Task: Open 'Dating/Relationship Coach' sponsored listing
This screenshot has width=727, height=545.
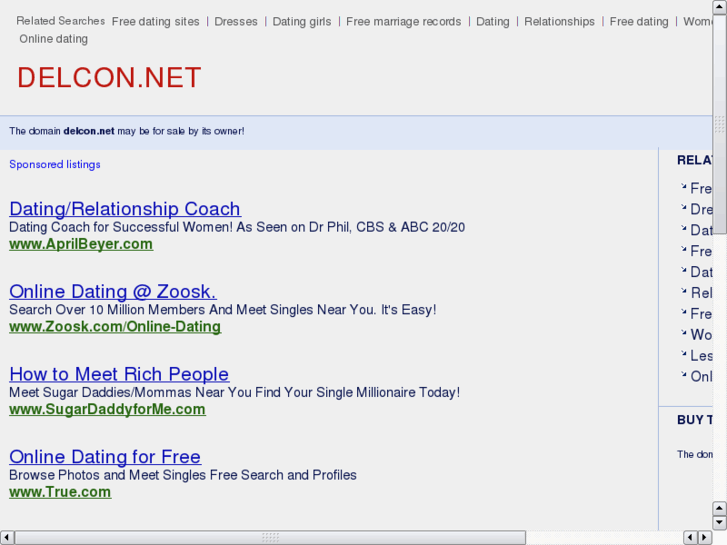Action: click(x=125, y=209)
